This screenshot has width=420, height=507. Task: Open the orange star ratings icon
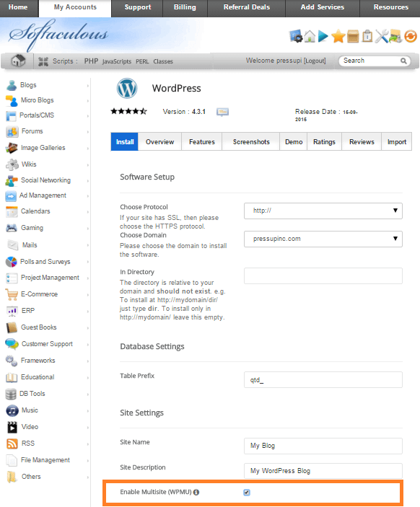(338, 36)
